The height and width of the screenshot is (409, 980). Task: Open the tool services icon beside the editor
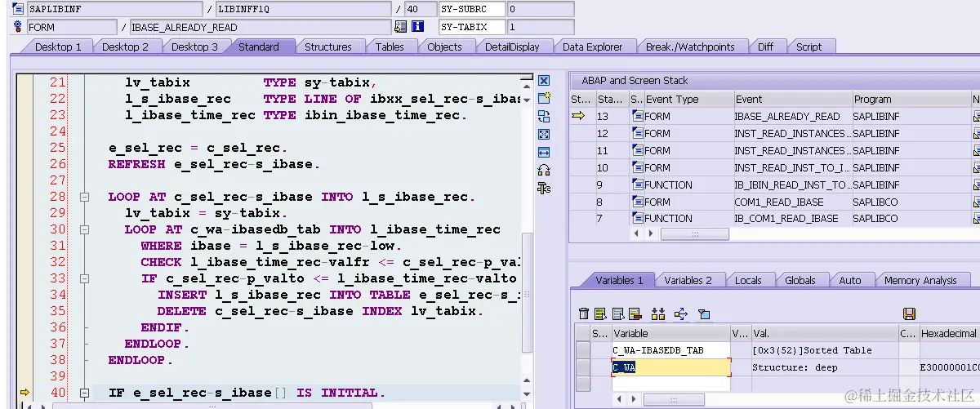tap(545, 188)
